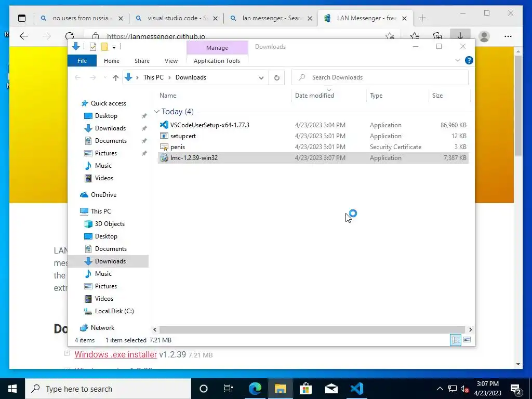Viewport: 532px width, 399px height.
Task: Open pinned Documents under Quick access
Action: click(x=111, y=141)
